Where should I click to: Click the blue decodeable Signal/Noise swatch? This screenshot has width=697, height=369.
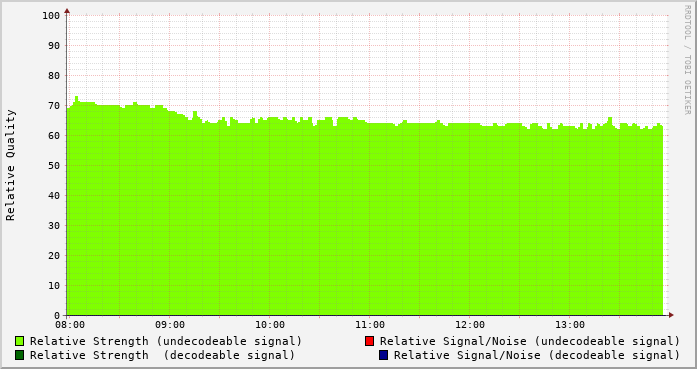coord(384,355)
